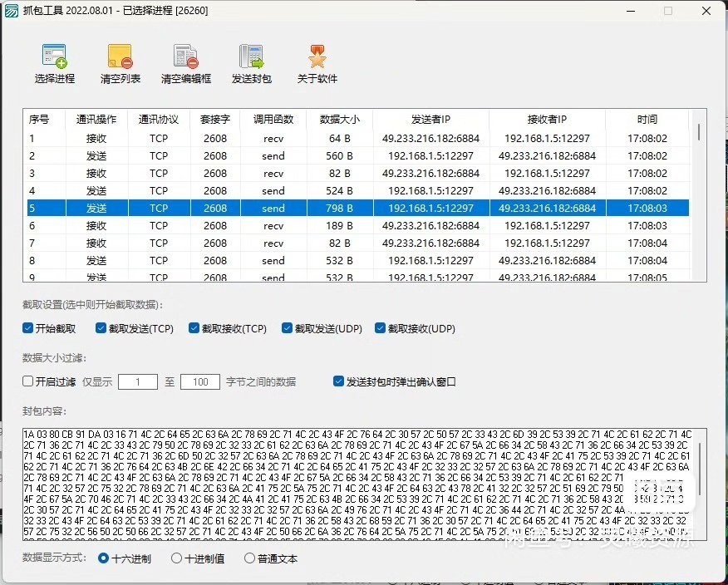Click the 发送封包 toolbar icon
This screenshot has width=728, height=585.
point(251,57)
